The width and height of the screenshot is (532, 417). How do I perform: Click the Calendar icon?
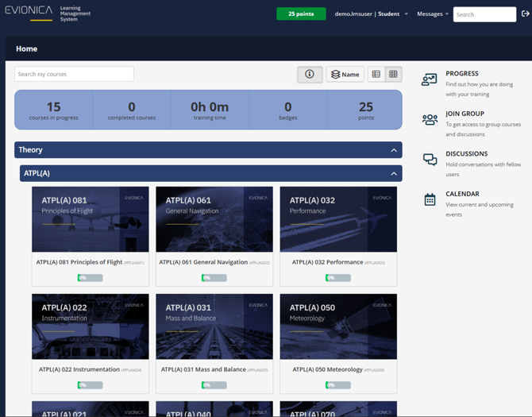430,199
